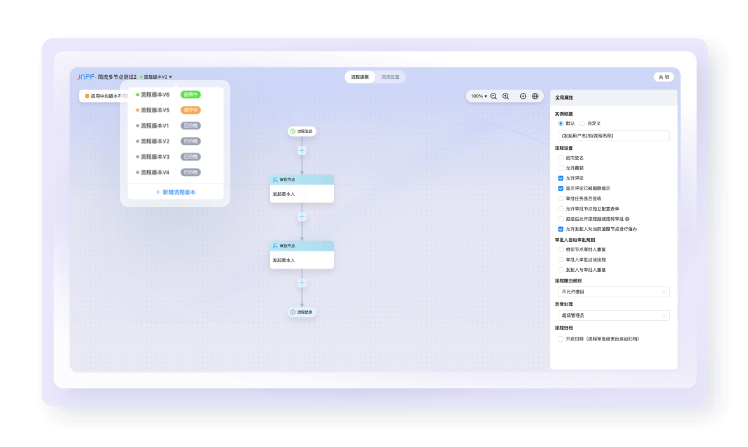This screenshot has height=447, width=748.
Task: Click the instance title template input field
Action: click(x=613, y=136)
